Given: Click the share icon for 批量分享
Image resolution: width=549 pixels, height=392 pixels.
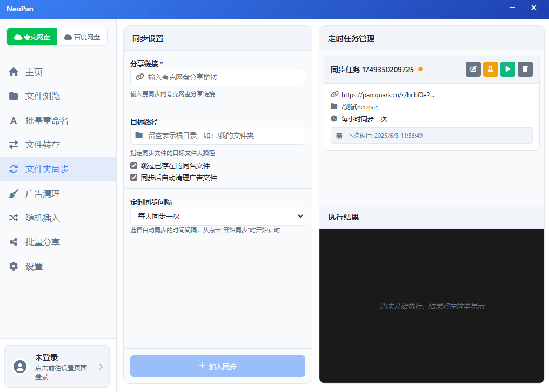Looking at the screenshot, I should tap(14, 242).
